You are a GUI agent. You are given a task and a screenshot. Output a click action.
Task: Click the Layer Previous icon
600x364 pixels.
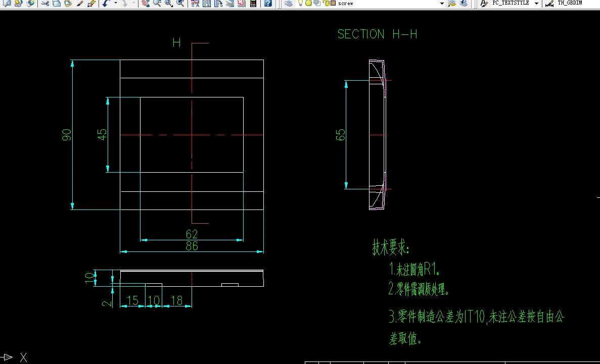click(464, 3)
